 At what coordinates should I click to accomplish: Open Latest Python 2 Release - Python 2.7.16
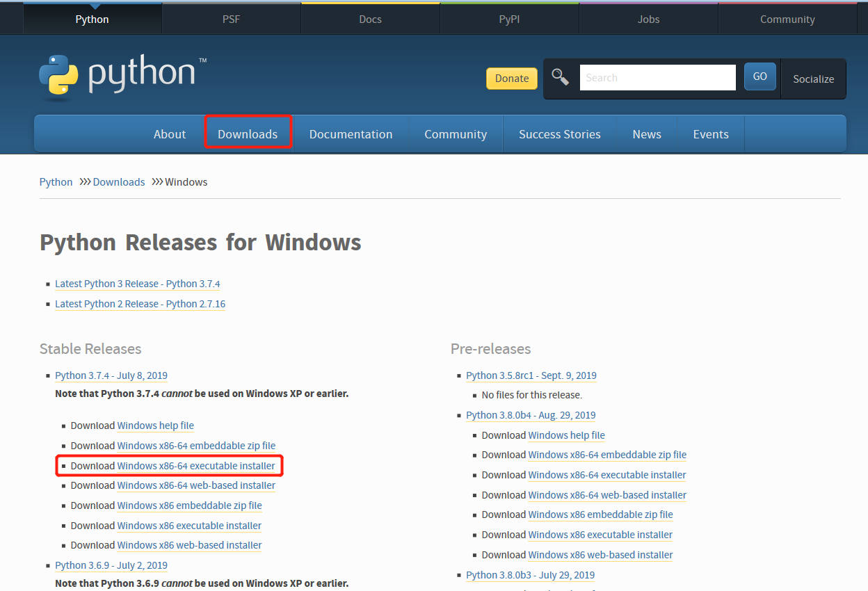tap(140, 304)
